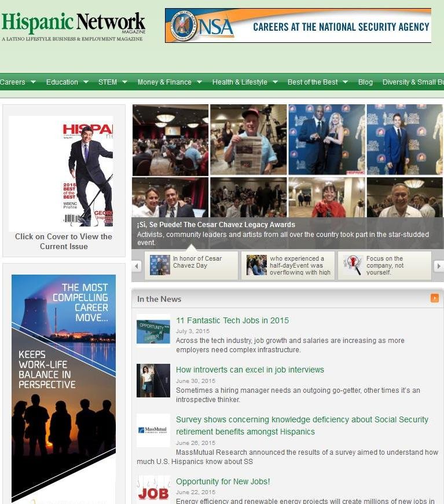Image resolution: width=444 pixels, height=504 pixels.
Task: Select the 'Focus on the company' slide
Action: (x=384, y=265)
